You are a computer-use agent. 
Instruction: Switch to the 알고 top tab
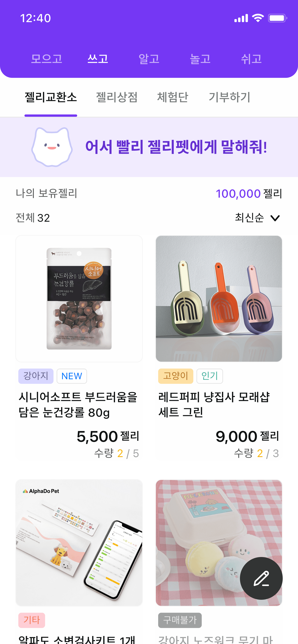tap(149, 59)
